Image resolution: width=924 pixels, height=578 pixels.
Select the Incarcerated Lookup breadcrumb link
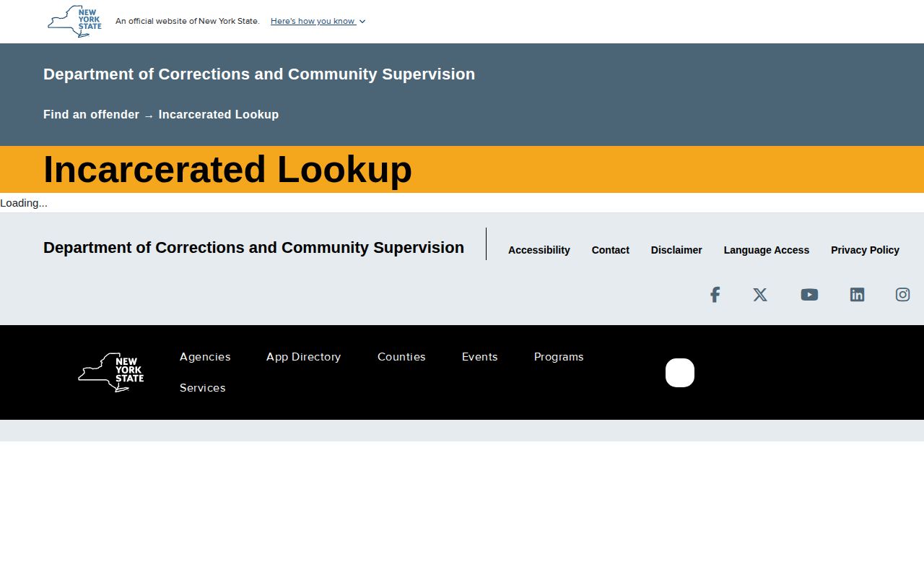point(219,114)
